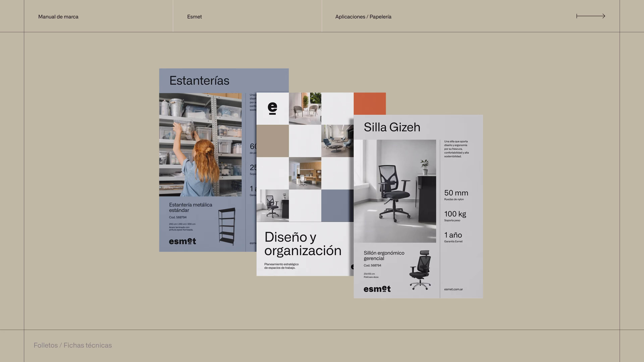Click the 'Estanterías' title

click(199, 80)
